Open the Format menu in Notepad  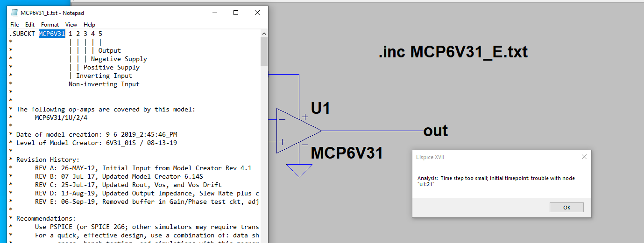(50, 25)
